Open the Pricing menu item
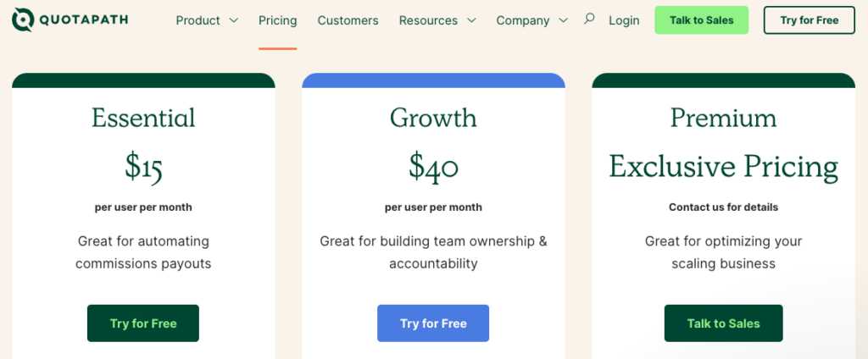 point(277,20)
